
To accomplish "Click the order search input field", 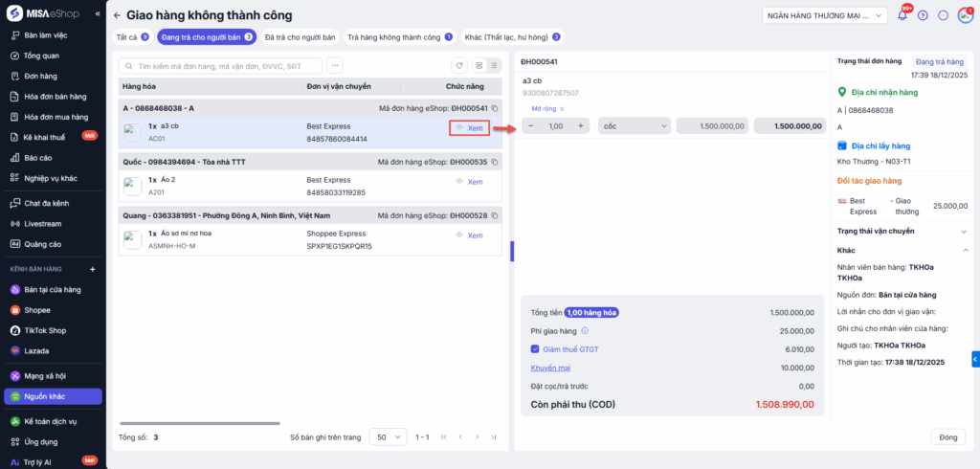I will pyautogui.click(x=225, y=66).
